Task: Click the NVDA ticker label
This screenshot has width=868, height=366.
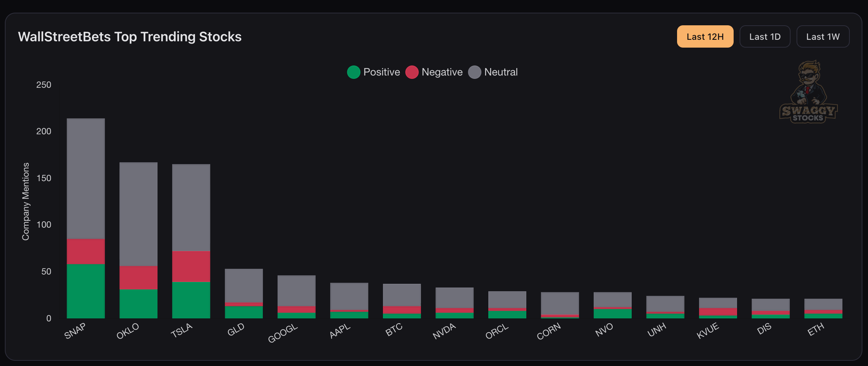Action: pyautogui.click(x=444, y=331)
